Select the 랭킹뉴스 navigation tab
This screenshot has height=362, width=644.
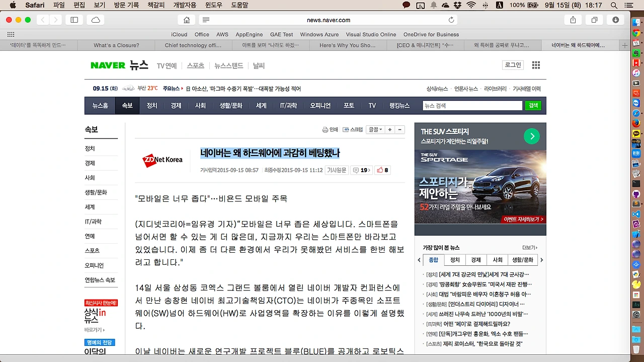399,106
